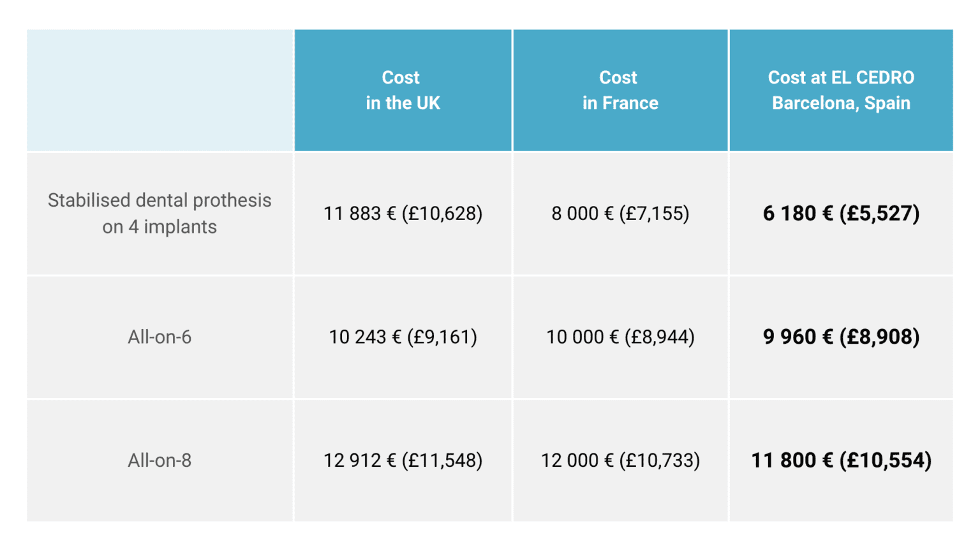Screen dimensions: 980x551
Task: Click the 10 000 € (£8,944) cell
Action: 620,337
